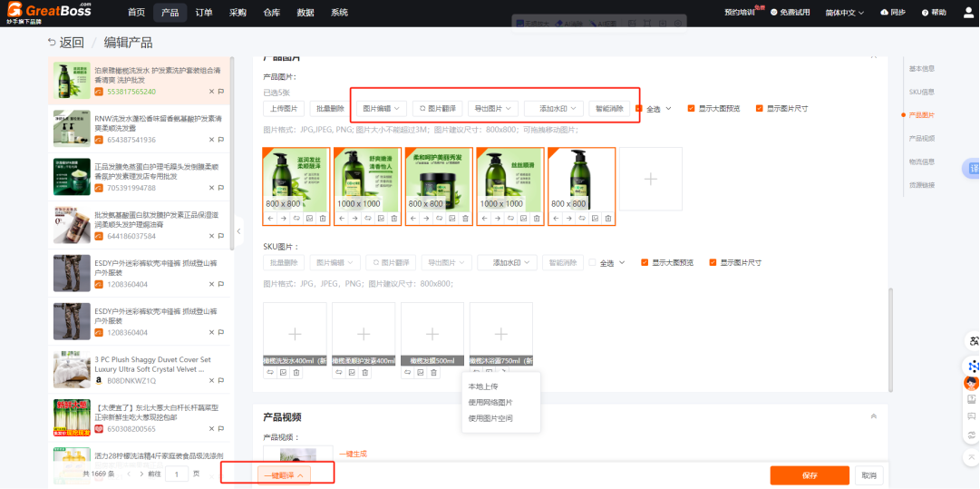Viewport: 980px width, 489px height.
Task: Collapse the left product list panel
Action: point(238,231)
